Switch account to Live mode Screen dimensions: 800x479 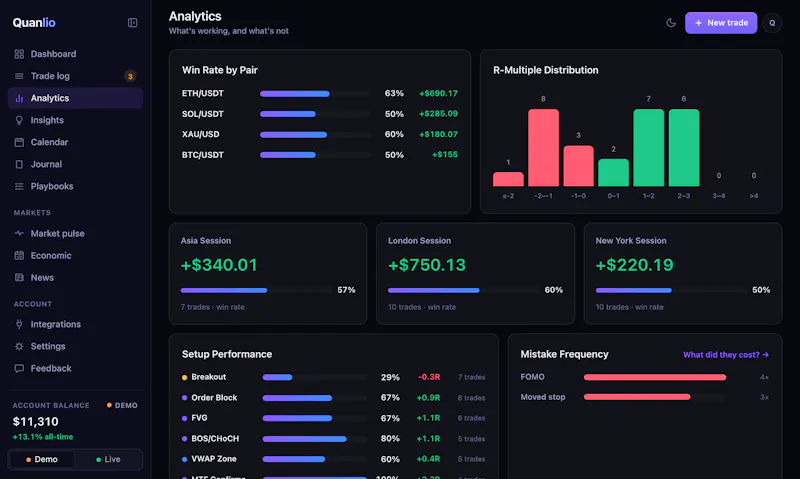click(x=108, y=459)
